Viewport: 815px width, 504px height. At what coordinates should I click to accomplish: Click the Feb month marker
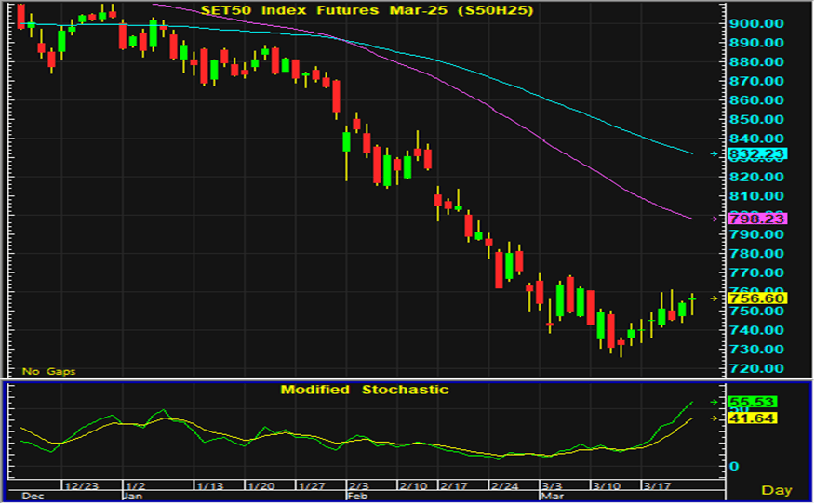point(356,497)
